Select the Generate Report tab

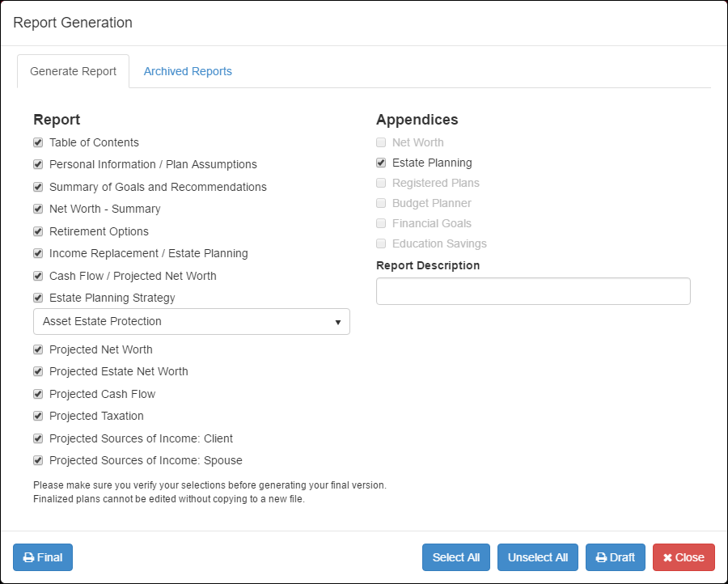[73, 71]
